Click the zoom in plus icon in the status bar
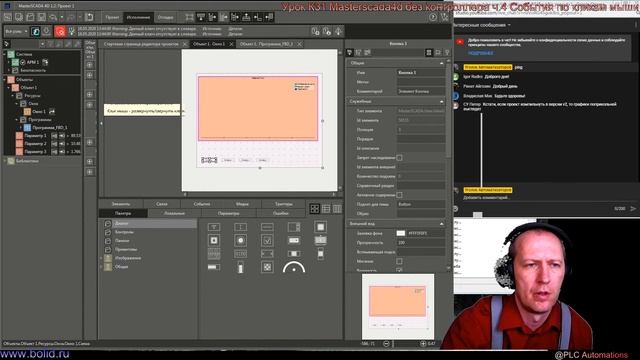Viewport: 640px width, 360px height. point(423,344)
